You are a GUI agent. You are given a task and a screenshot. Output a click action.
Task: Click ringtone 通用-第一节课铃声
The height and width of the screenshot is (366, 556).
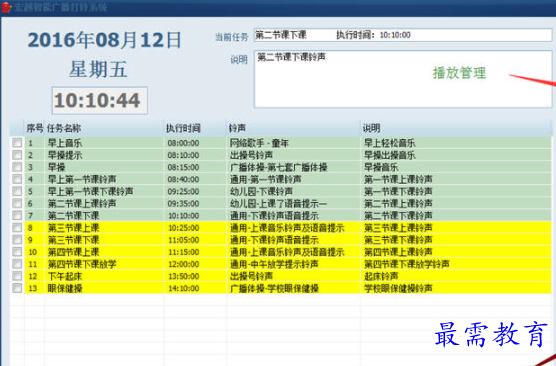point(266,179)
